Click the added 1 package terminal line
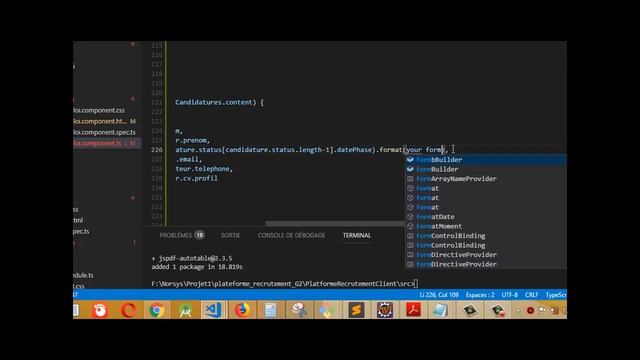 point(197,267)
